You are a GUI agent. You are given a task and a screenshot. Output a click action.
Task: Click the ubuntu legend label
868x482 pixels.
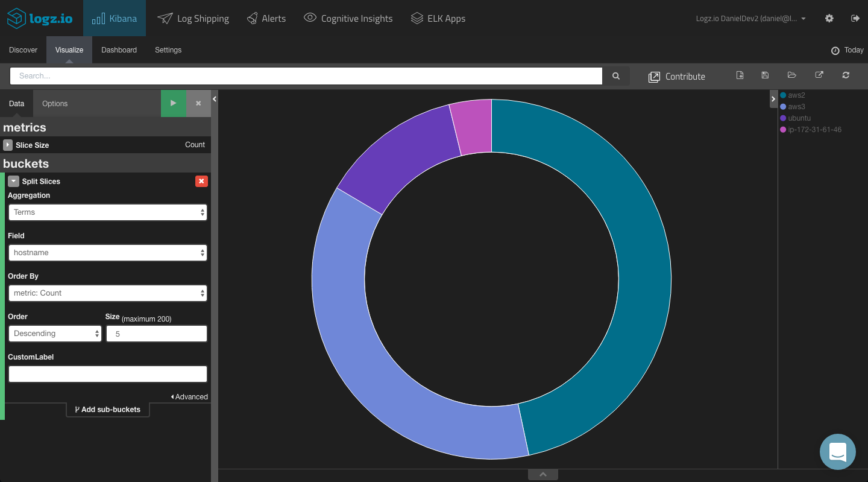(x=799, y=118)
